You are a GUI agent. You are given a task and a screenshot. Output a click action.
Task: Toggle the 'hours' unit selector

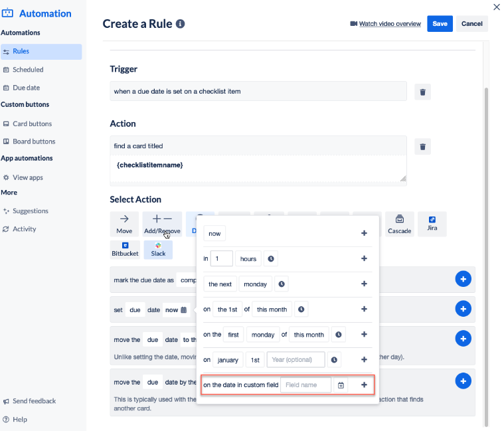click(x=248, y=259)
